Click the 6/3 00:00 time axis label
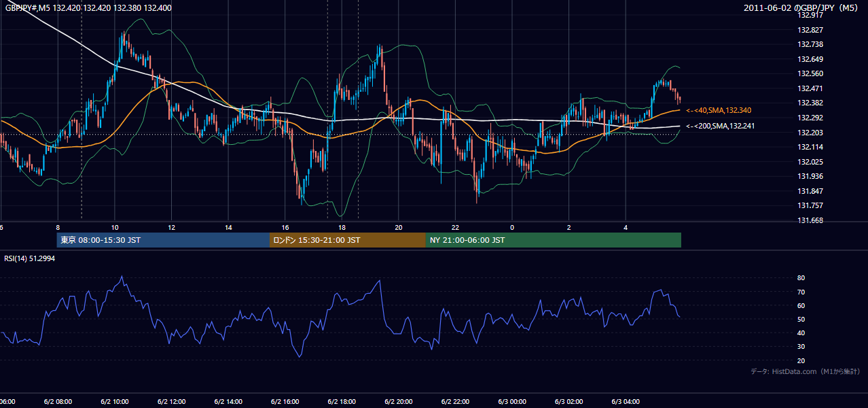The height and width of the screenshot is (408, 868). (x=511, y=401)
